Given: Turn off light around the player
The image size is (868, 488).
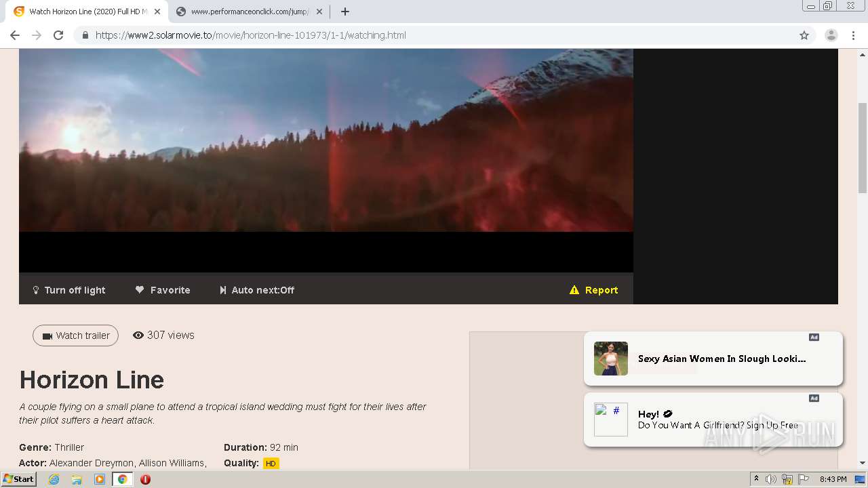Looking at the screenshot, I should [x=69, y=290].
